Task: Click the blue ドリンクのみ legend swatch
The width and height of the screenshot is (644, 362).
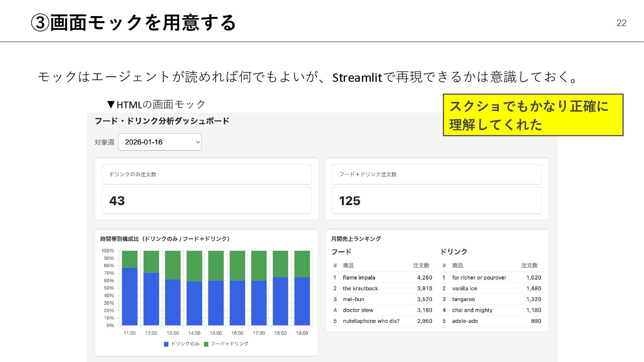Action: [166, 344]
